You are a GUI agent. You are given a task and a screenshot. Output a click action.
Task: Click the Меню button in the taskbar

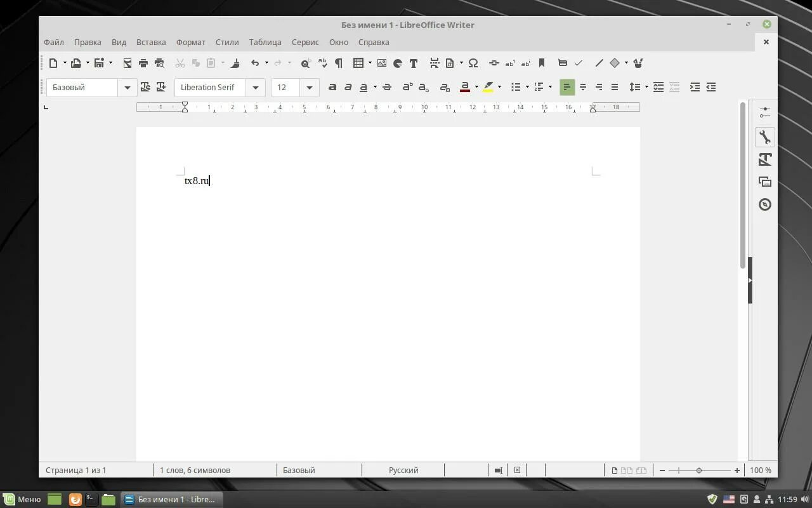click(22, 499)
